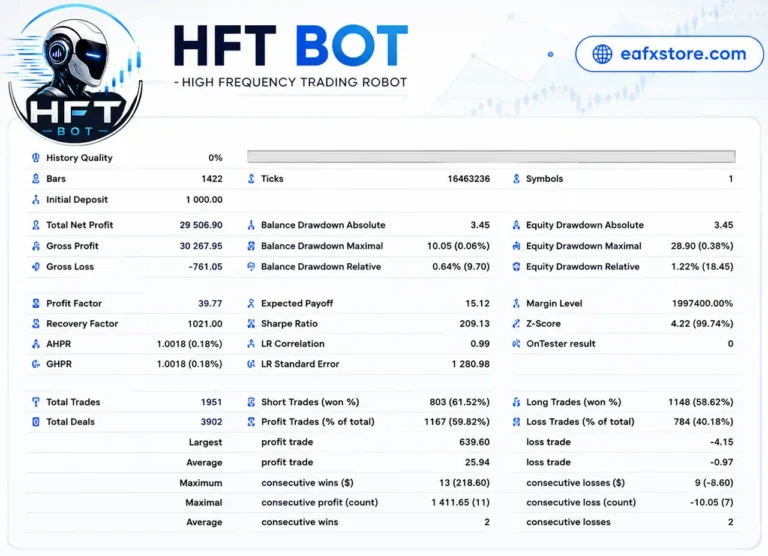The width and height of the screenshot is (768, 556).
Task: Click the Total Deals icon
Action: (36, 422)
